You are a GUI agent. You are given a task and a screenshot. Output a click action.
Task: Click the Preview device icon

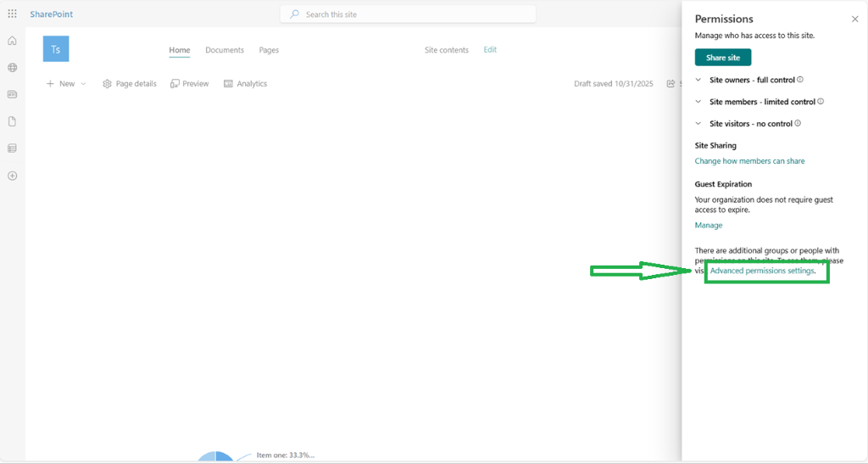175,84
